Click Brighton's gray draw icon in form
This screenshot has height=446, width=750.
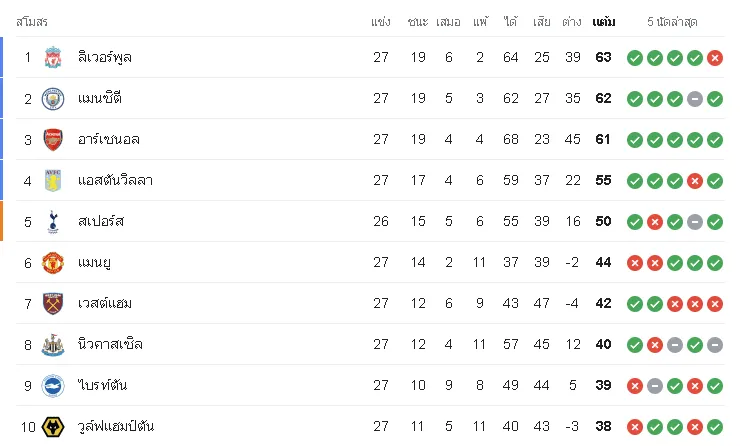point(654,386)
